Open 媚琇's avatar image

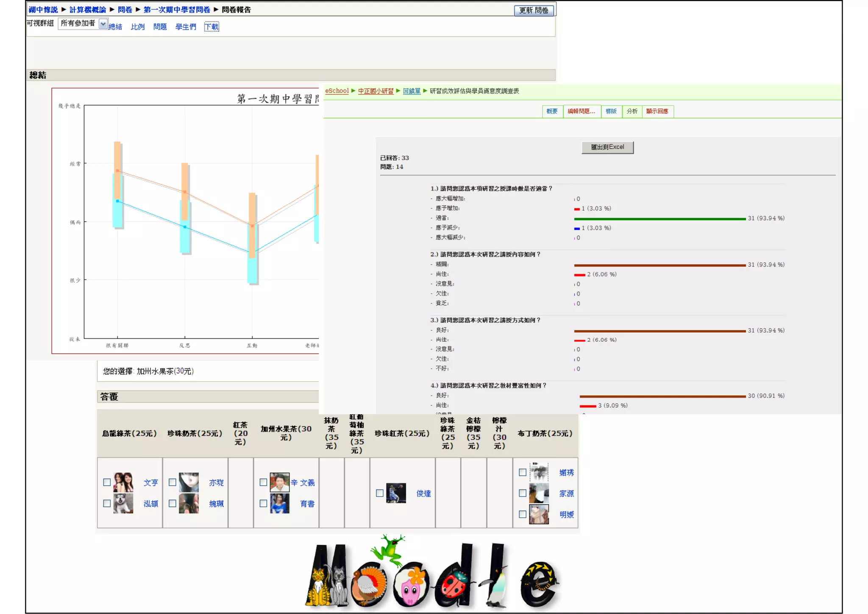[x=539, y=472]
